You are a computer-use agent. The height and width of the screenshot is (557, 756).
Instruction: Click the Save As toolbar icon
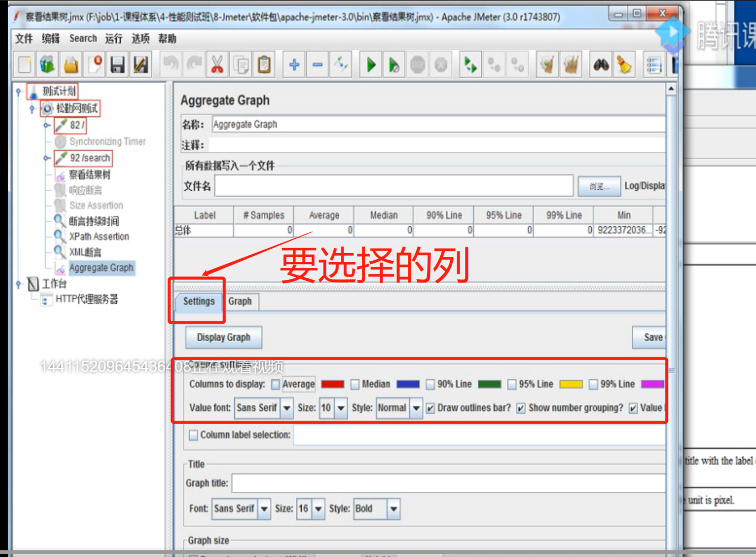click(x=141, y=65)
